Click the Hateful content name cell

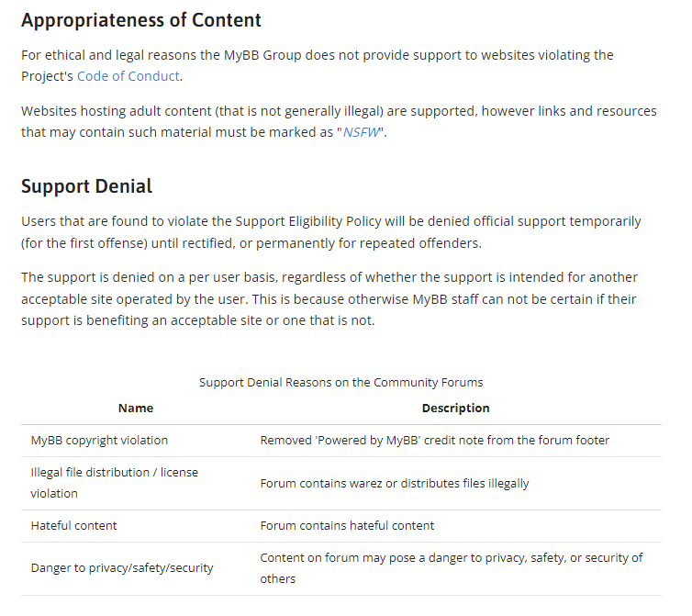point(73,526)
